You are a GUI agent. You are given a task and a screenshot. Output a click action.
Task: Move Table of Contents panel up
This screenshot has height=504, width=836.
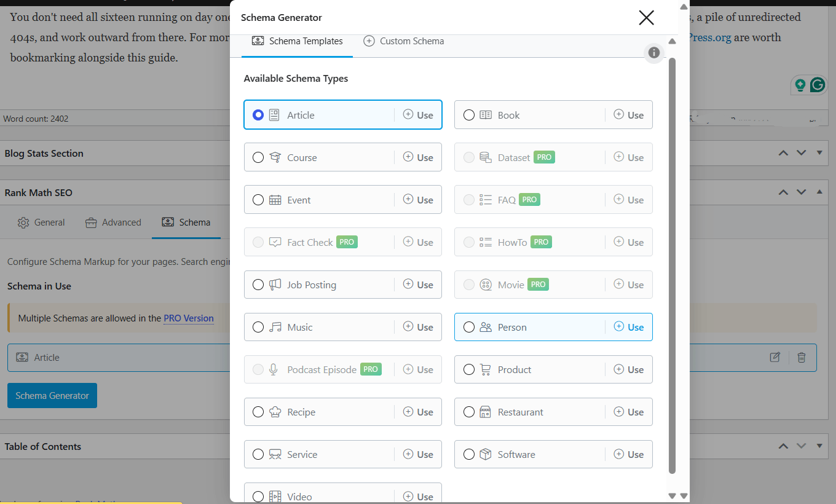[x=783, y=446]
